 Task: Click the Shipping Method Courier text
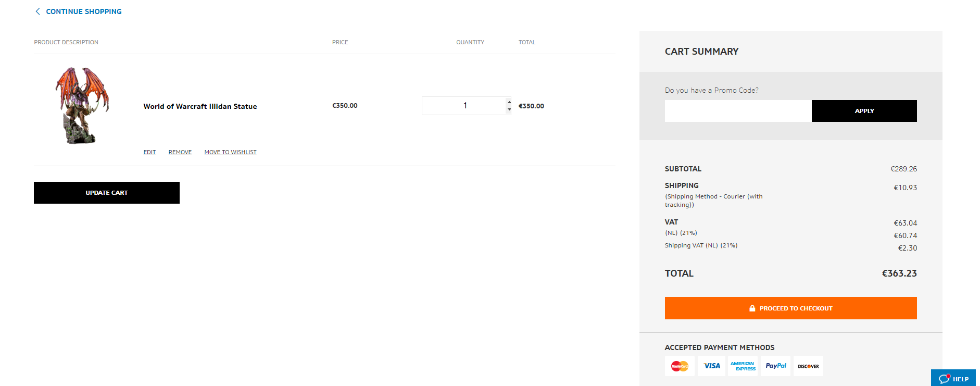click(713, 201)
